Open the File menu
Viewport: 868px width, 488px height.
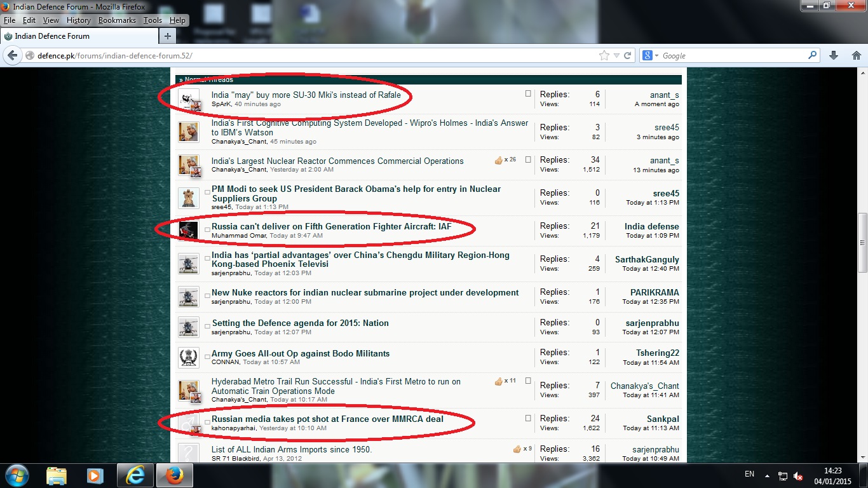tap(10, 20)
